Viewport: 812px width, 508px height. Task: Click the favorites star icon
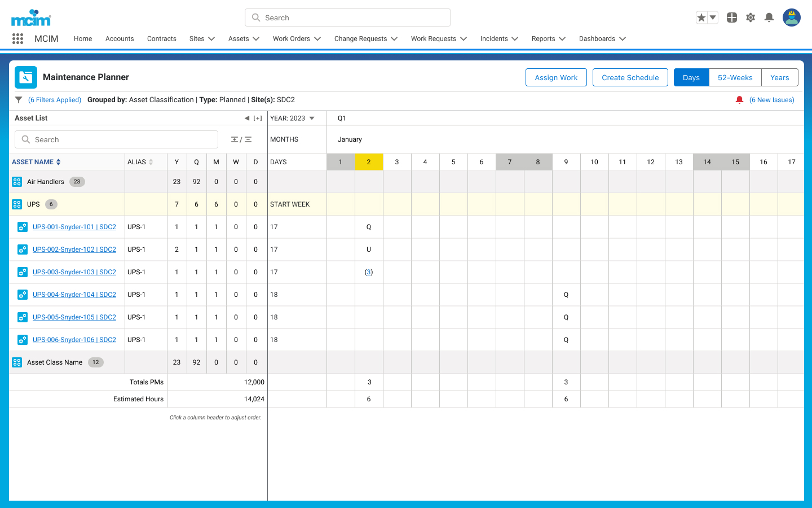click(x=701, y=17)
